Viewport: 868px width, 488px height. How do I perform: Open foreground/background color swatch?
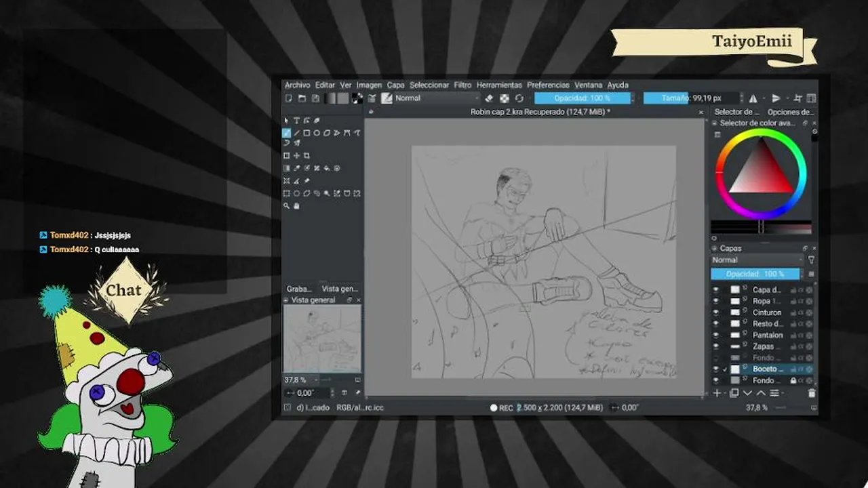pos(357,98)
